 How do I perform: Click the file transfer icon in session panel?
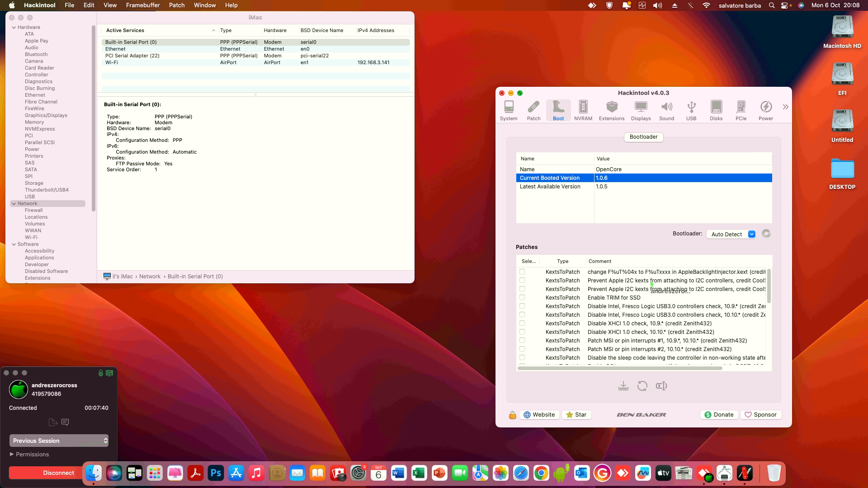click(x=53, y=422)
